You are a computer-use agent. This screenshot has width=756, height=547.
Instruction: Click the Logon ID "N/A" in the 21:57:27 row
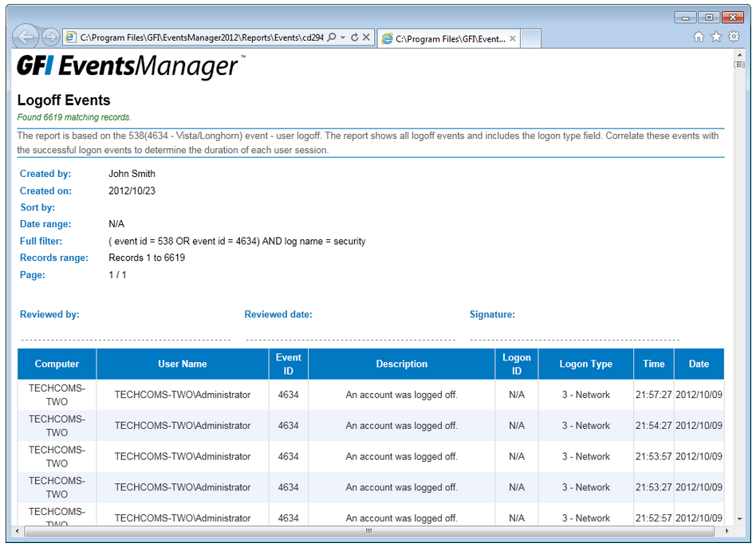(x=517, y=395)
